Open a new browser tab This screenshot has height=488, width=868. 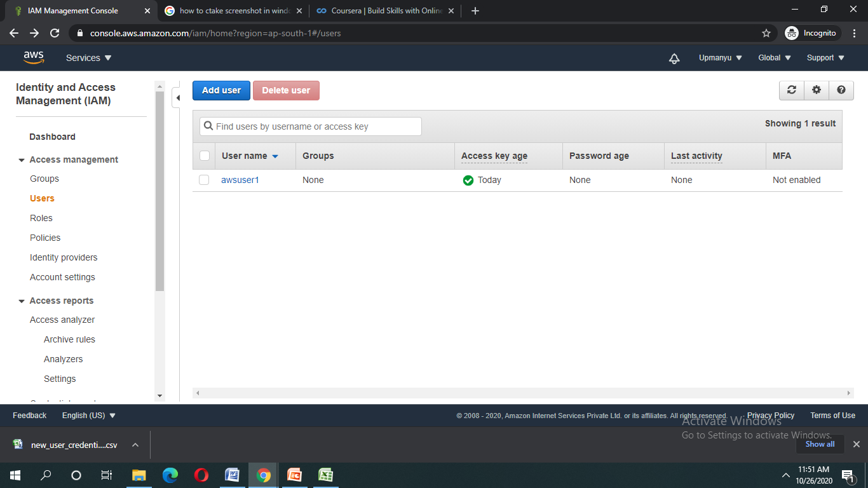[475, 11]
